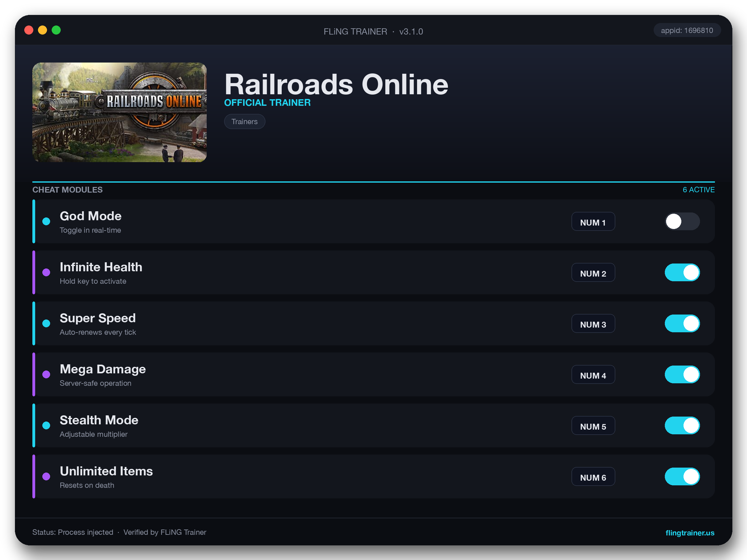Click the Trainers tag pill

(x=245, y=122)
